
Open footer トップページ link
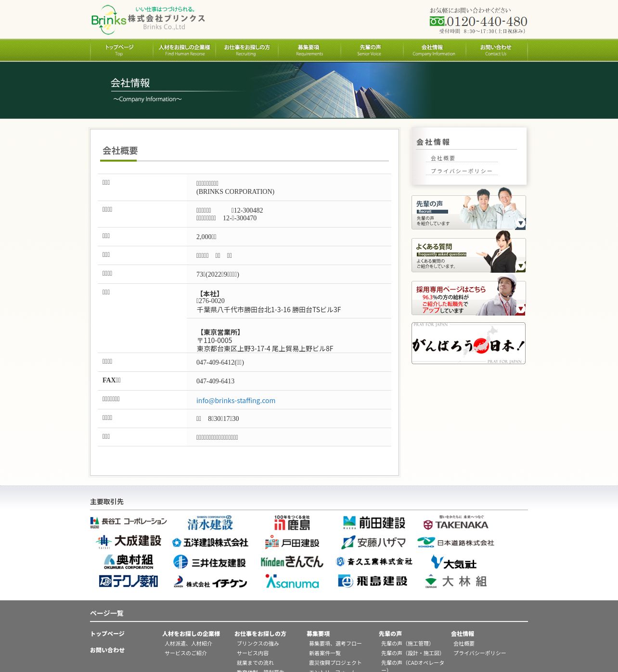point(107,634)
